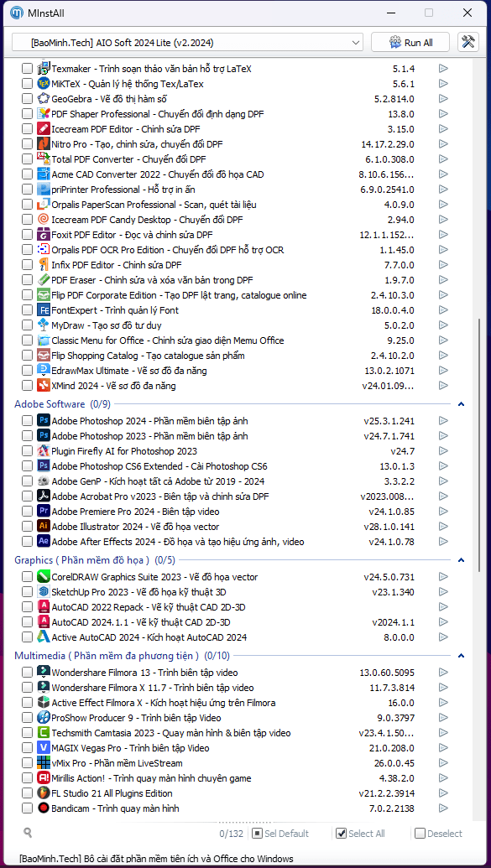Check the CorelDRAW Graphics Suite 2023 checkbox
This screenshot has height=868, width=491.
(x=27, y=577)
